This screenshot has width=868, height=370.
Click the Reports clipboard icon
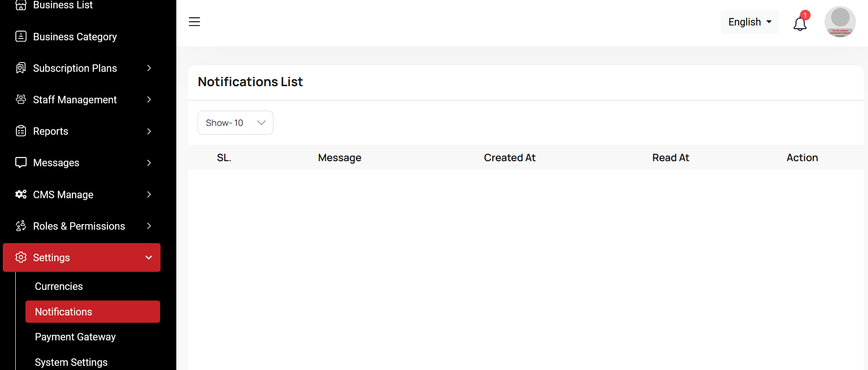(x=21, y=131)
